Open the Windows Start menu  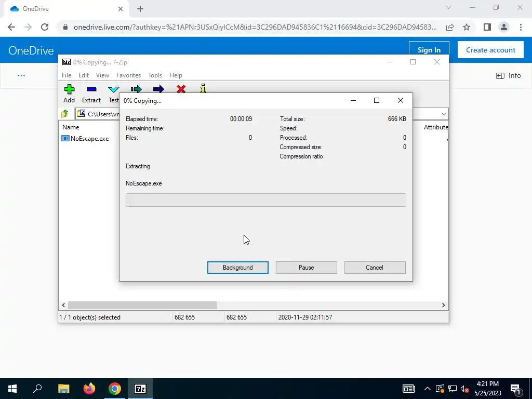(x=12, y=389)
